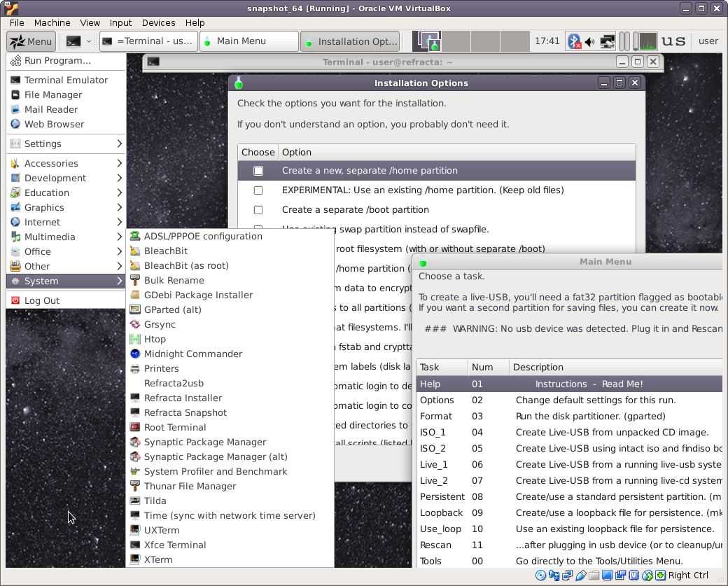Screen dimensions: 728x586
Task: Select the 'Rescan' task row in Main Menu
Action: [x=569, y=545]
